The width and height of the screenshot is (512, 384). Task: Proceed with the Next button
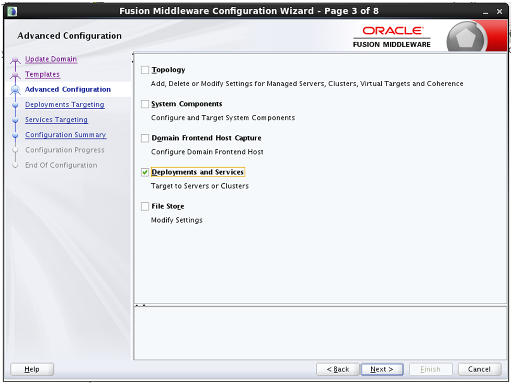tap(382, 369)
